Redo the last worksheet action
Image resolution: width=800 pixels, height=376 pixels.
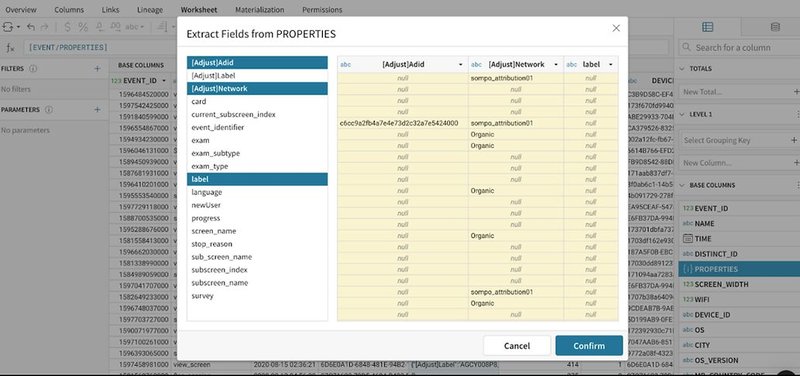[44, 27]
